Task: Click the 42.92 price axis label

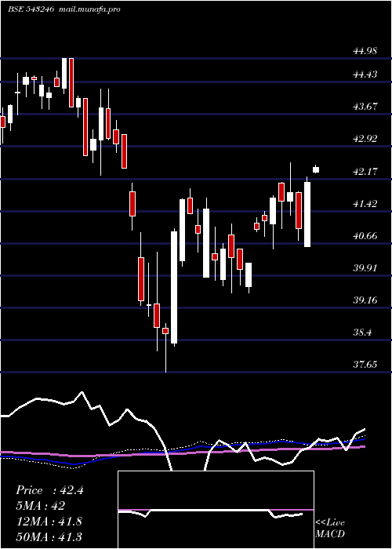Action: coord(365,139)
